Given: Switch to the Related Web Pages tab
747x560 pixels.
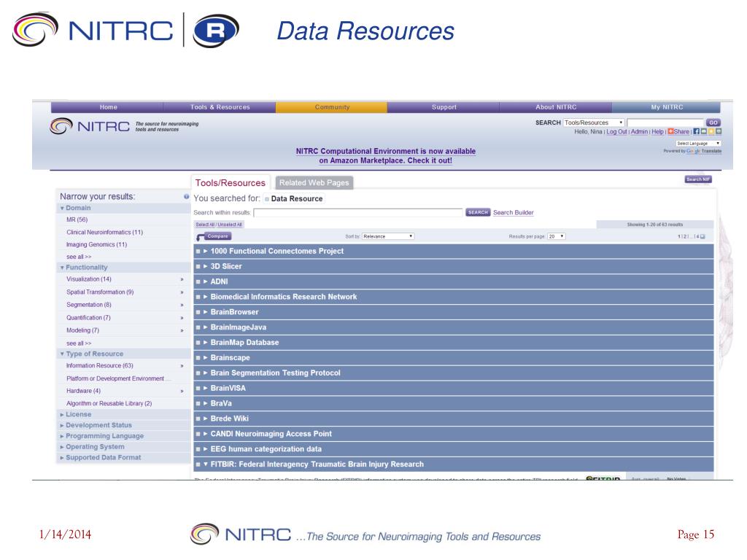Looking at the screenshot, I should click(314, 182).
